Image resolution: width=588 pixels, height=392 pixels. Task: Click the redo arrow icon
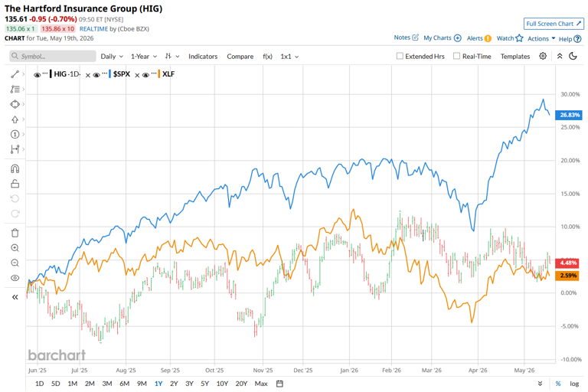click(15, 214)
